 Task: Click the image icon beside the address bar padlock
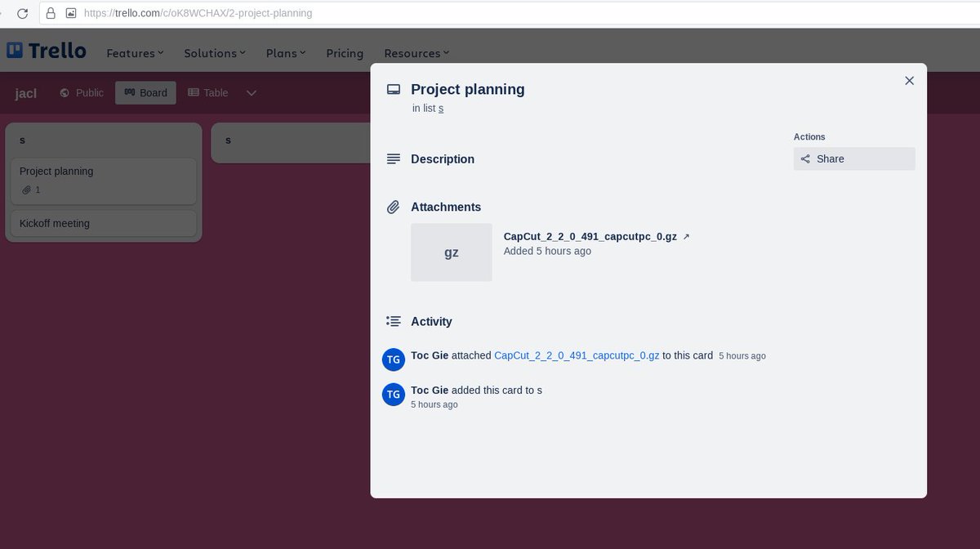[71, 13]
